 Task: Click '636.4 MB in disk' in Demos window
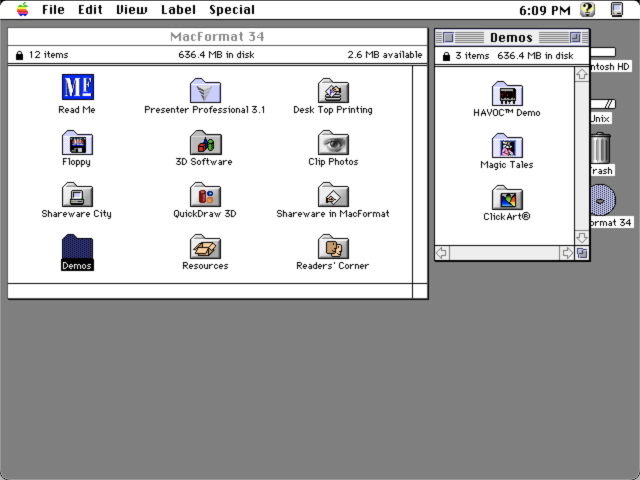(x=535, y=56)
